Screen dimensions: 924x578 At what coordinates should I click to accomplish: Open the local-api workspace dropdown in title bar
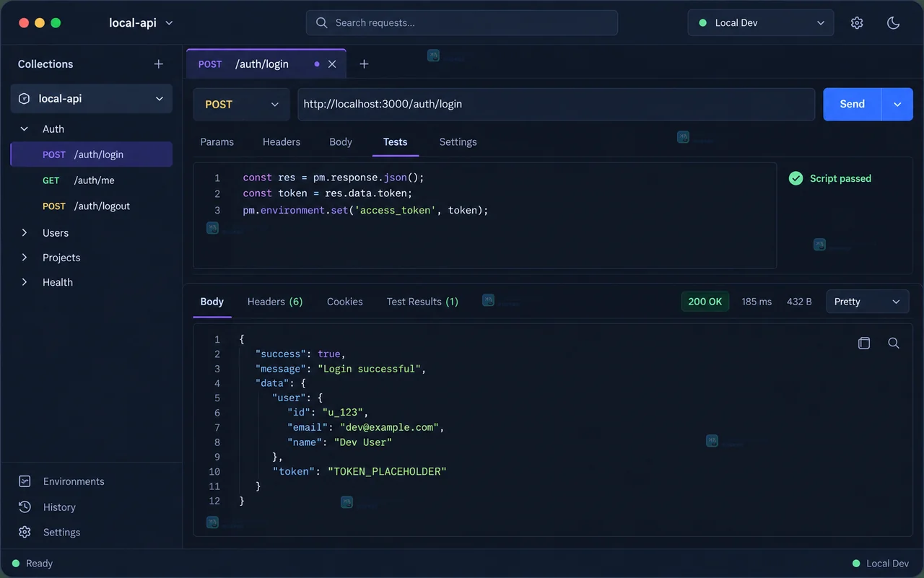click(x=141, y=23)
